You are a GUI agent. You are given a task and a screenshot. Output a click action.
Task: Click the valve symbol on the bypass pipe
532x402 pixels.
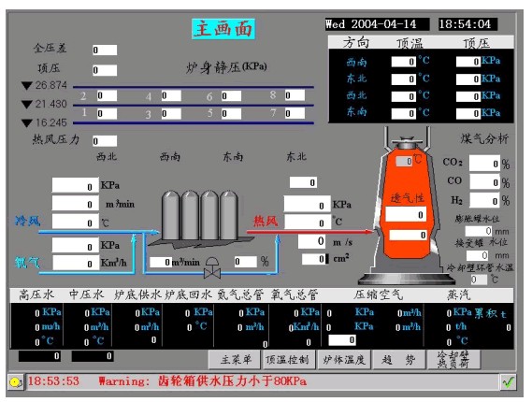(212, 268)
